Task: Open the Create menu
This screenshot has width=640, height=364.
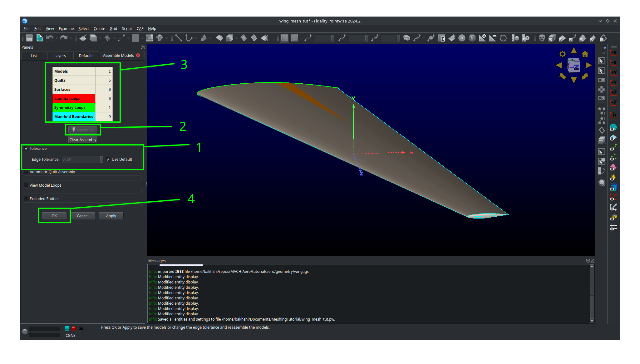Action: tap(99, 28)
